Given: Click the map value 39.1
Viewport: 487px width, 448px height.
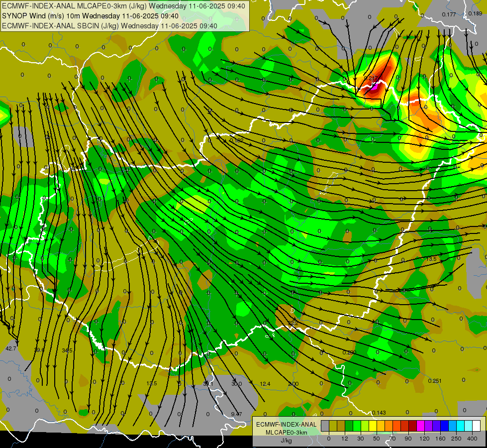Looking at the screenshot, I should pos(208,384).
